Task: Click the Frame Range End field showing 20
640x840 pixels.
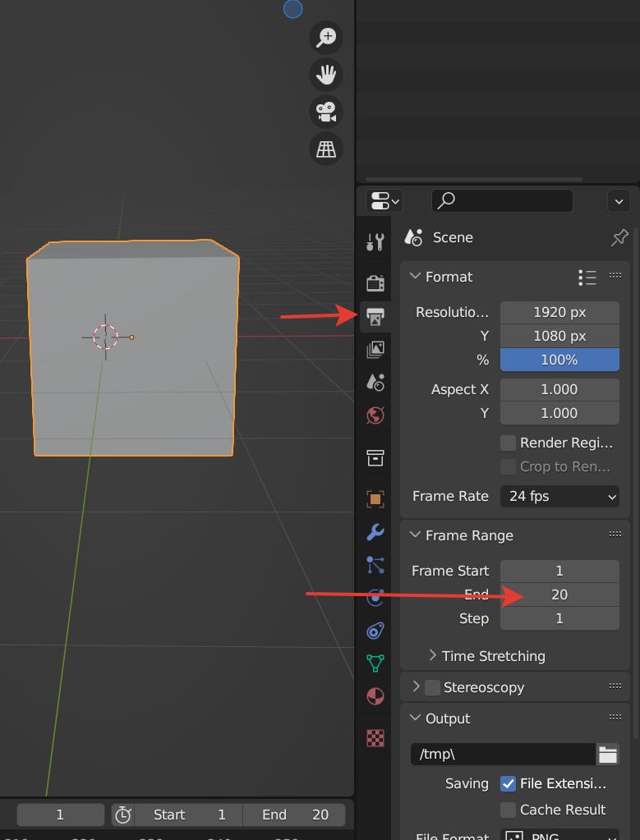Action: [559, 594]
